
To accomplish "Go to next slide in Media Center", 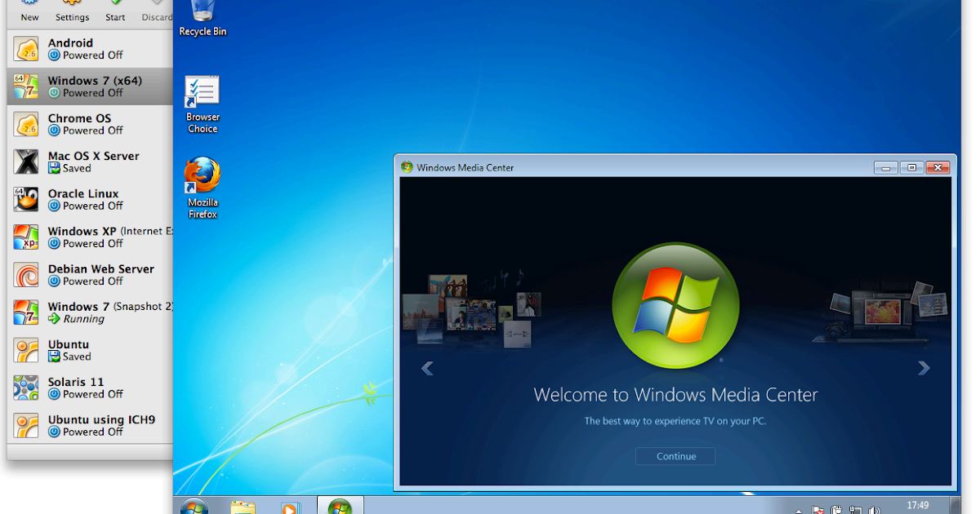I will pos(924,368).
